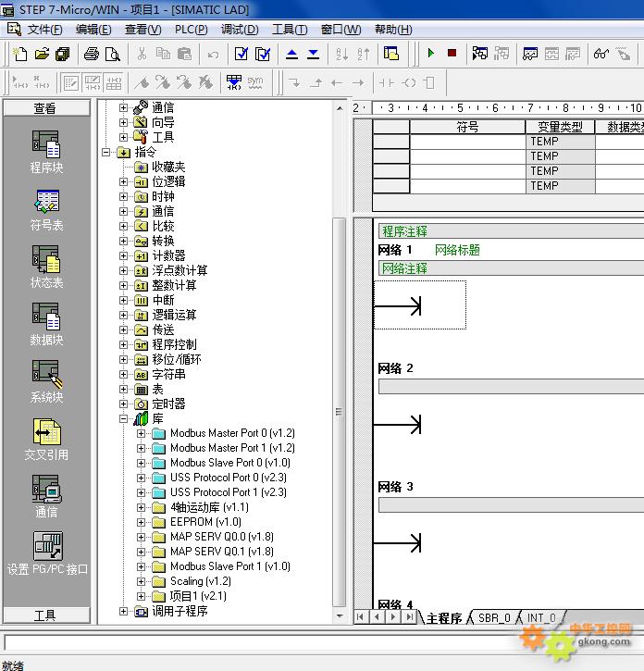Save all with the stacked disks icon

tap(63, 54)
